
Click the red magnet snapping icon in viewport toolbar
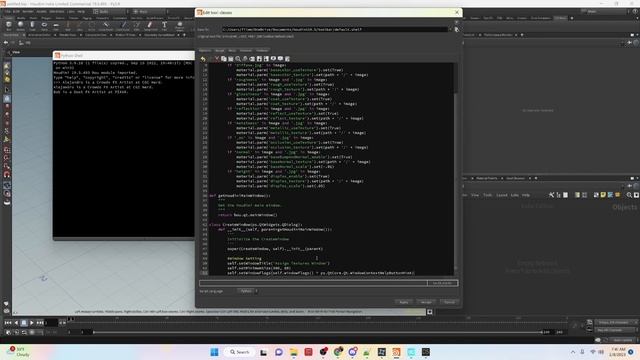[x=7, y=175]
